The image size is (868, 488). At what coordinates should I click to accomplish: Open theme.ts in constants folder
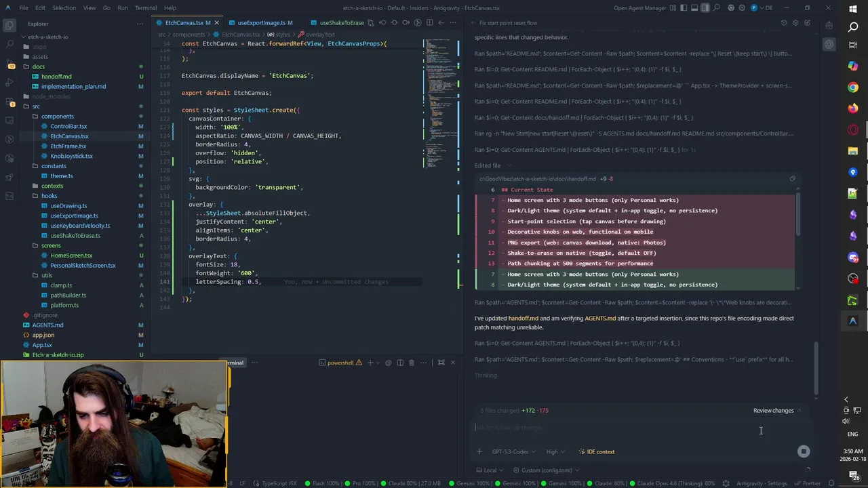click(x=62, y=176)
